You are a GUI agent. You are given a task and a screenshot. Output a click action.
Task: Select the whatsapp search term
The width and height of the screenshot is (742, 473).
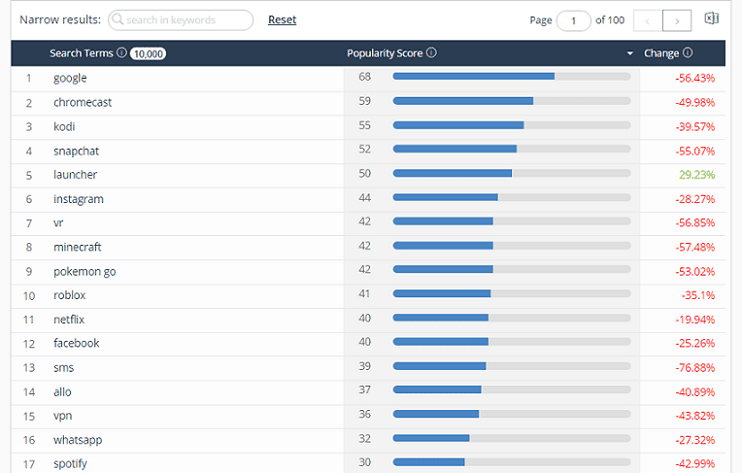(78, 440)
